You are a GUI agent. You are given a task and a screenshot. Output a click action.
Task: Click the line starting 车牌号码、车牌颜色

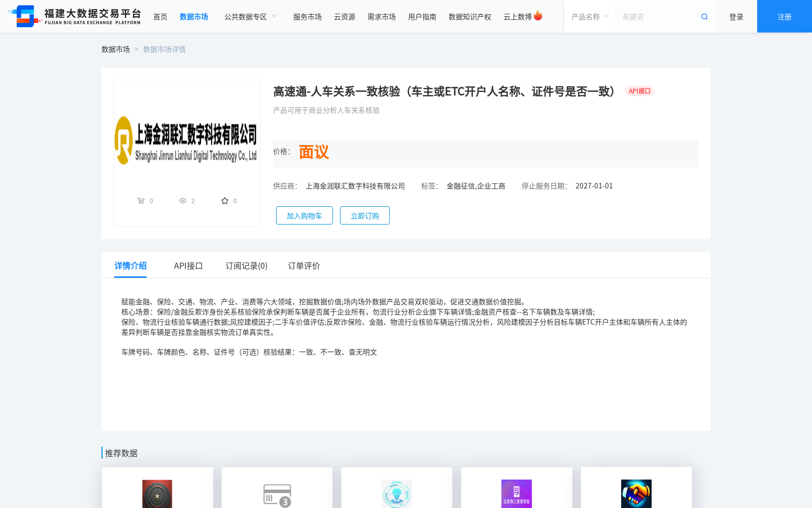(249, 352)
